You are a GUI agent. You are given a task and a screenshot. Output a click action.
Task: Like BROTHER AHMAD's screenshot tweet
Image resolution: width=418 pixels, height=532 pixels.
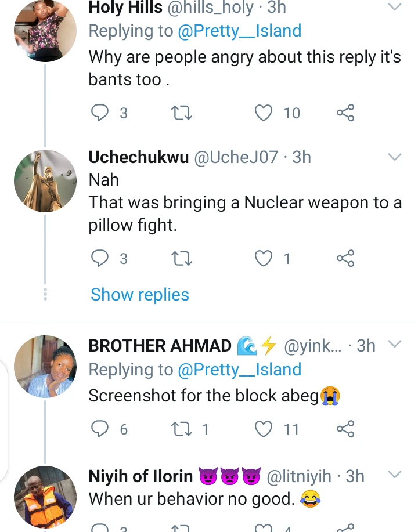point(264,429)
